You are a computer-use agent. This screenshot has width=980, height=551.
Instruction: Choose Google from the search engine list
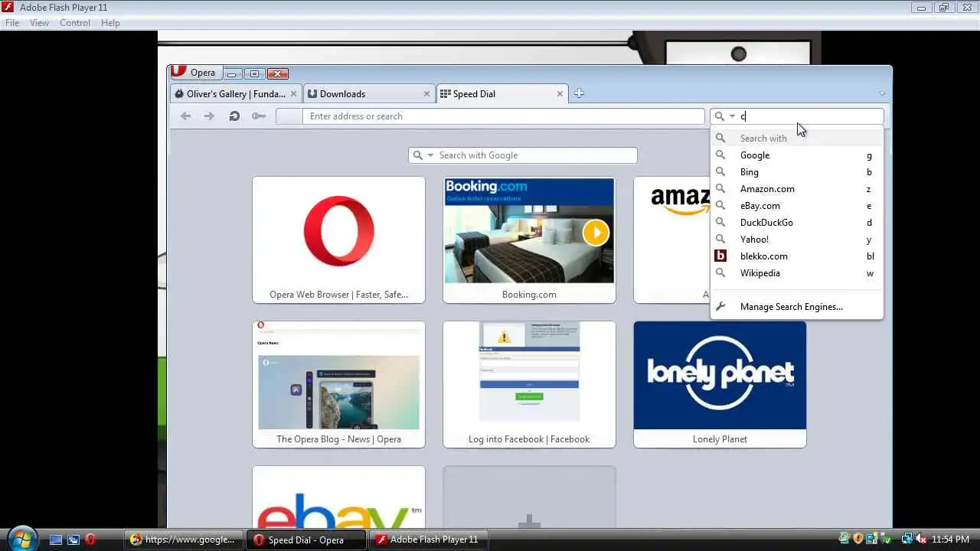797,155
